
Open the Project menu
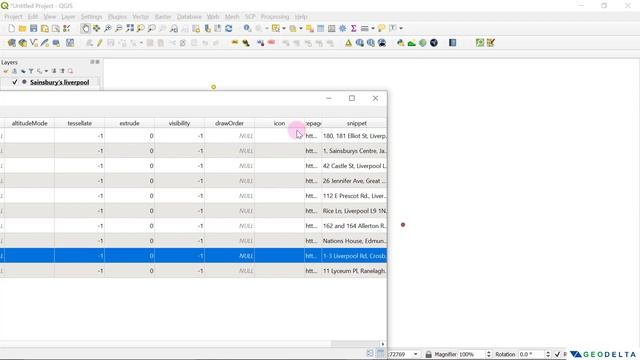point(13,17)
